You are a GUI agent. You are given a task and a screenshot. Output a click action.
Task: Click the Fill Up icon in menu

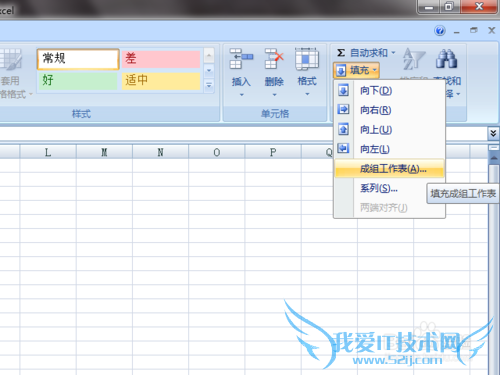(x=344, y=129)
